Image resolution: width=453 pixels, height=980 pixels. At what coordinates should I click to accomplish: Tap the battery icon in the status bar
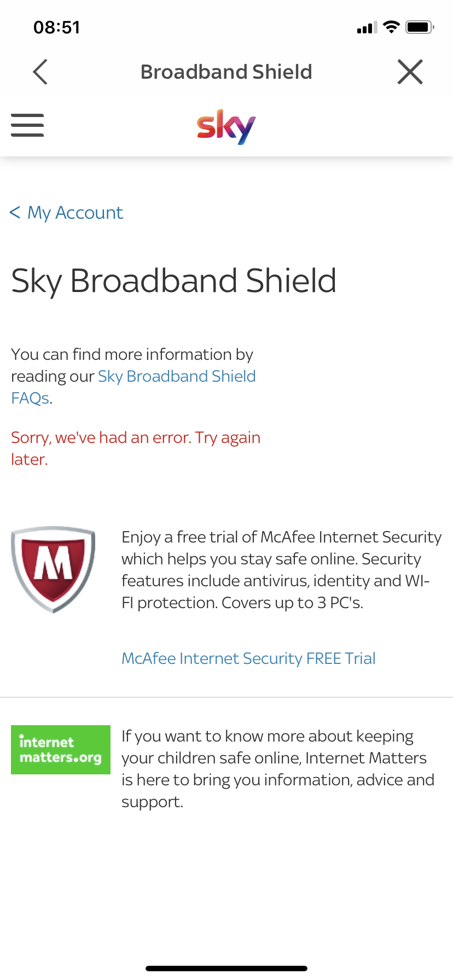click(420, 27)
